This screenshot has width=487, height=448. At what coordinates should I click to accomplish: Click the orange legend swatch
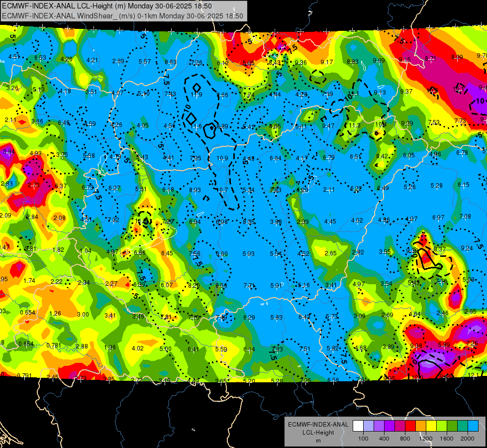click(x=421, y=426)
